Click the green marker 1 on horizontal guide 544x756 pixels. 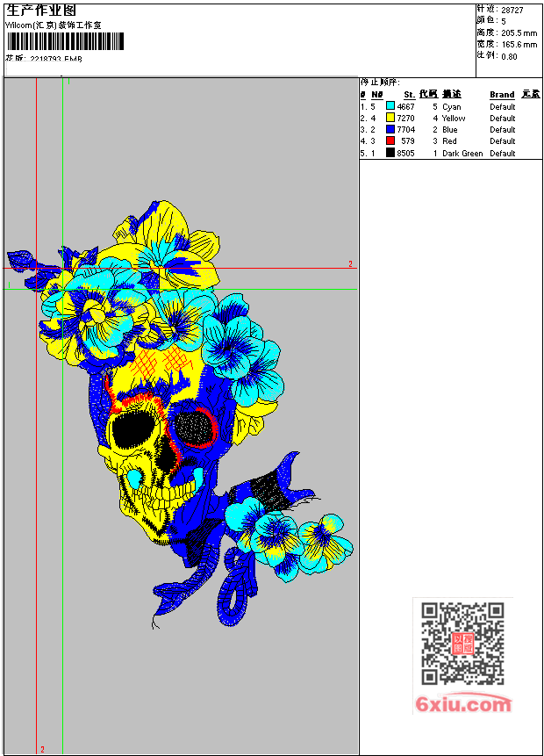(9, 285)
